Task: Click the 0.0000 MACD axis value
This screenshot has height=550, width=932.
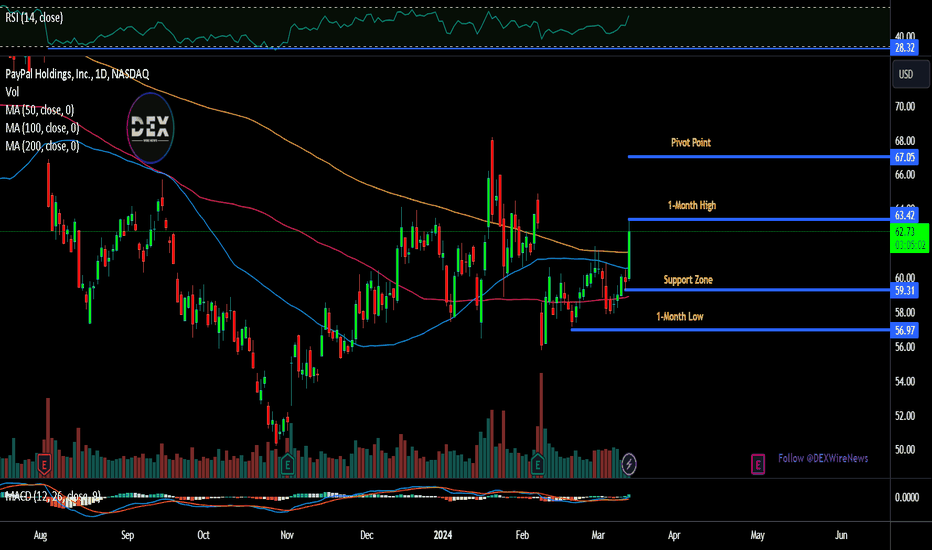Action: 906,498
